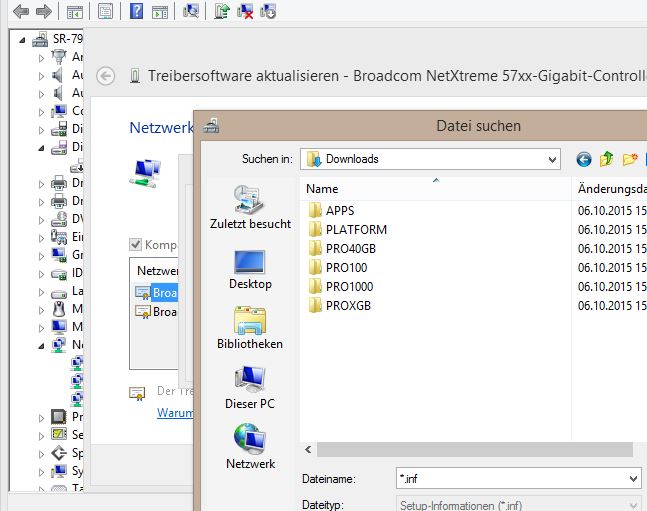Click the horizontal scrollbar track in file list

point(475,449)
